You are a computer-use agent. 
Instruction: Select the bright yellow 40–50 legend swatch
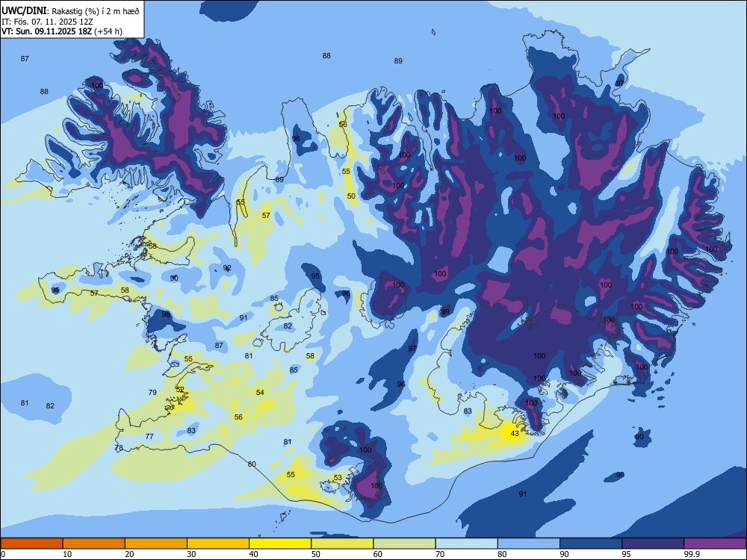[x=280, y=544]
